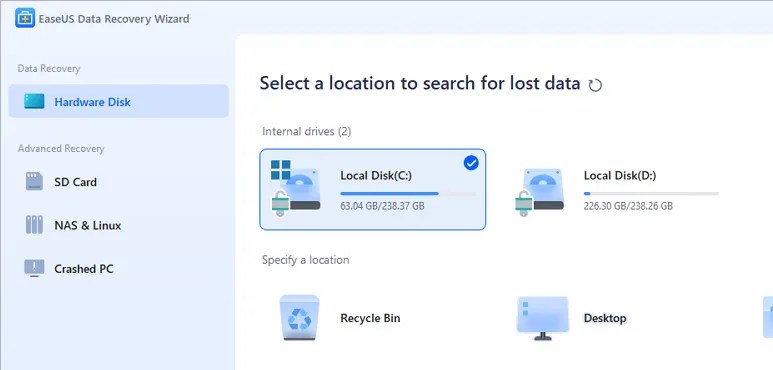Image resolution: width=773 pixels, height=370 pixels.
Task: Choose the Desktop location label
Action: pos(604,318)
